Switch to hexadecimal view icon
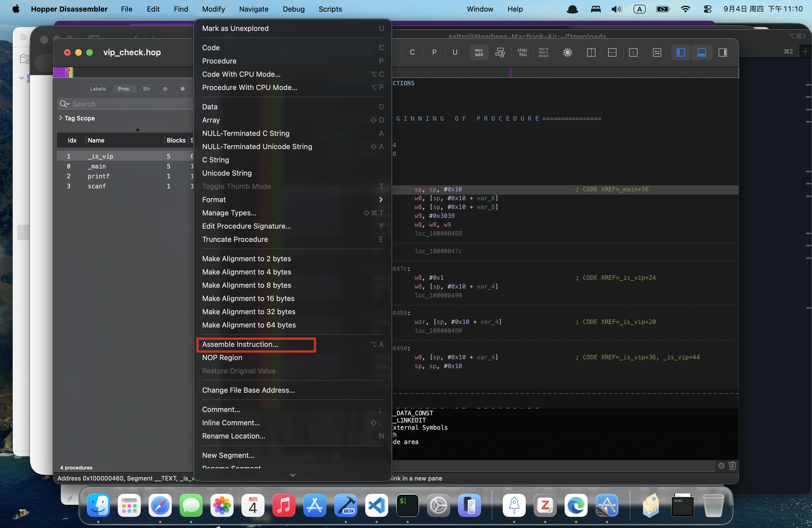The image size is (812, 528). [x=543, y=52]
